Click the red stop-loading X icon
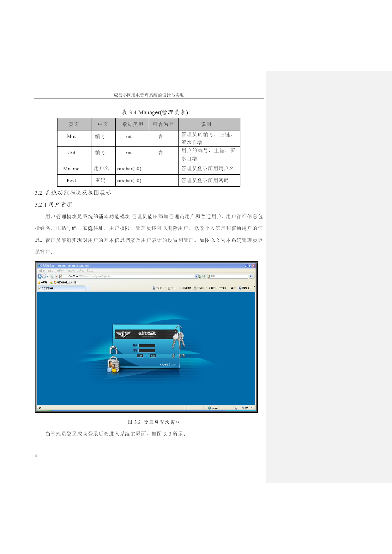Image resolution: width=392 pixels, height=554 pixels. pyautogui.click(x=57, y=276)
